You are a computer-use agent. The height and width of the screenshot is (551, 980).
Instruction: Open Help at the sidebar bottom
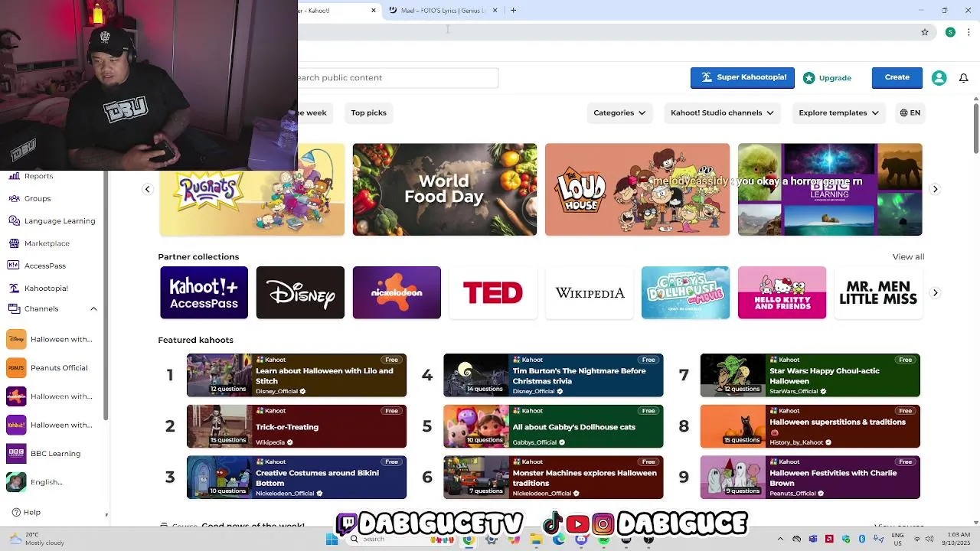26,512
